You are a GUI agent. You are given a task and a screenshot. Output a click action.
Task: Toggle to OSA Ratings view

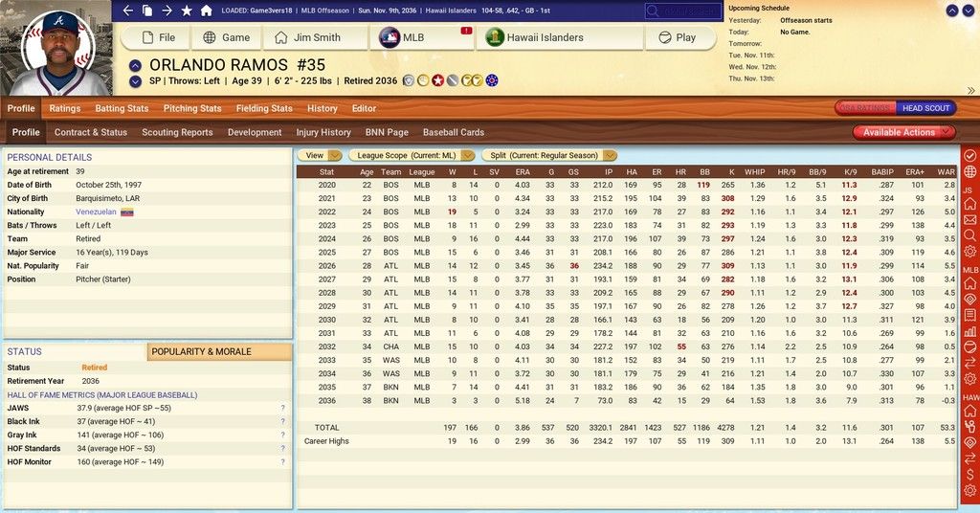(865, 108)
